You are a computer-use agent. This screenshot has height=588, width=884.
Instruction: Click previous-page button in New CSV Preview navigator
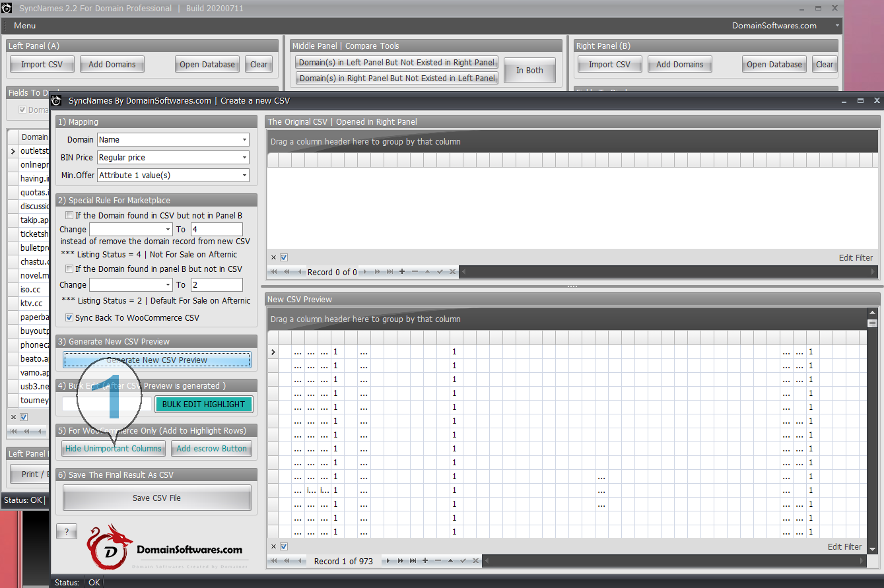click(287, 561)
